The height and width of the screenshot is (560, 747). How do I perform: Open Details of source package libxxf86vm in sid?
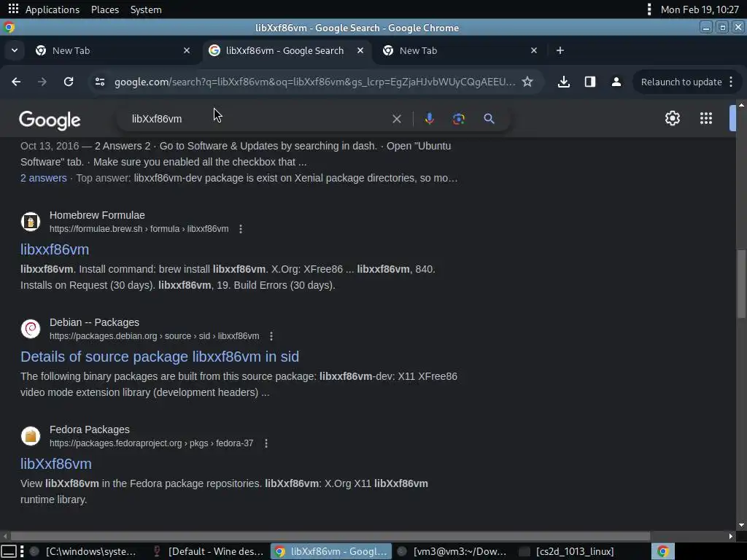160,357
